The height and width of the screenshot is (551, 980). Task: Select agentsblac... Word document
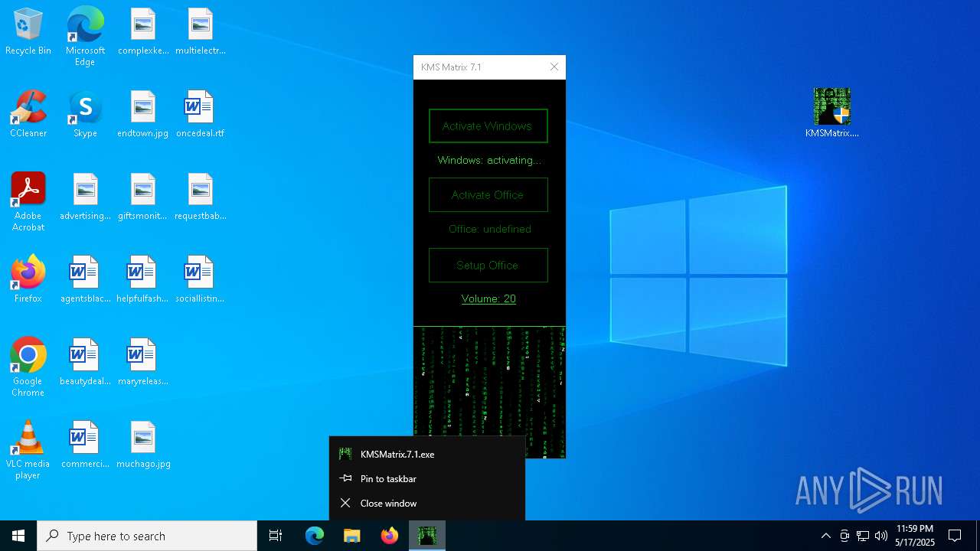pos(85,280)
